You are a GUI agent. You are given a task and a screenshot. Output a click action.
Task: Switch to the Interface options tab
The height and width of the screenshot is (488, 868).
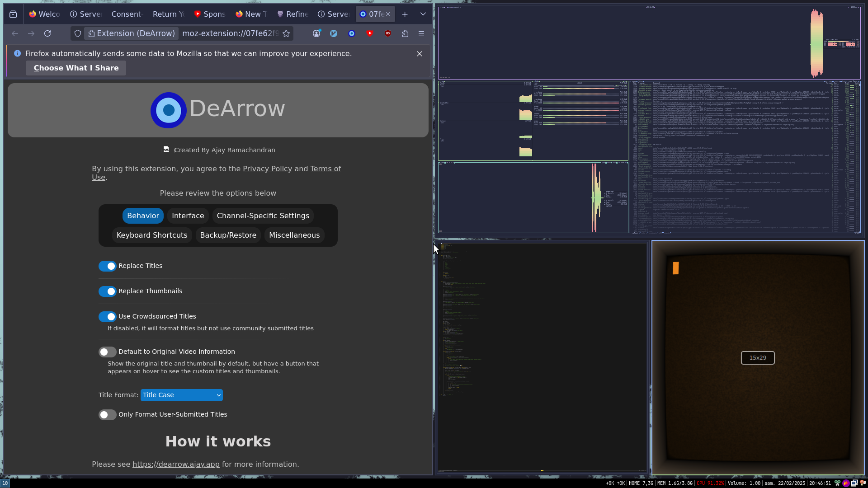(x=188, y=216)
